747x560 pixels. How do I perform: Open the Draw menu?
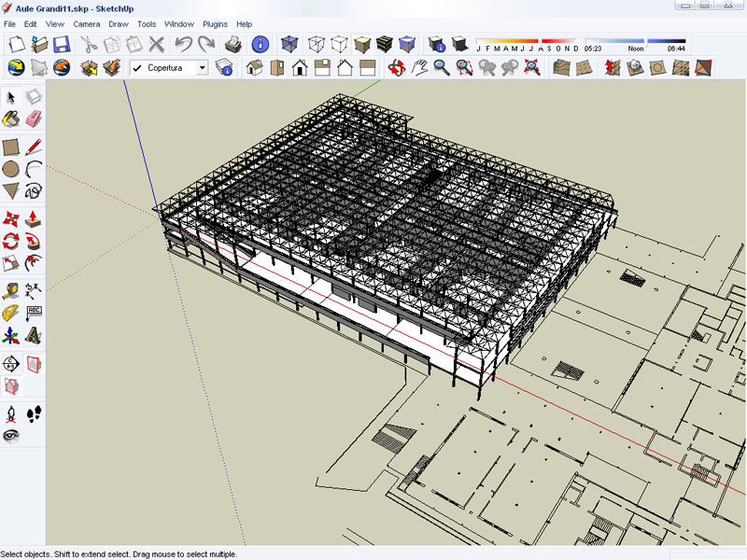click(119, 23)
